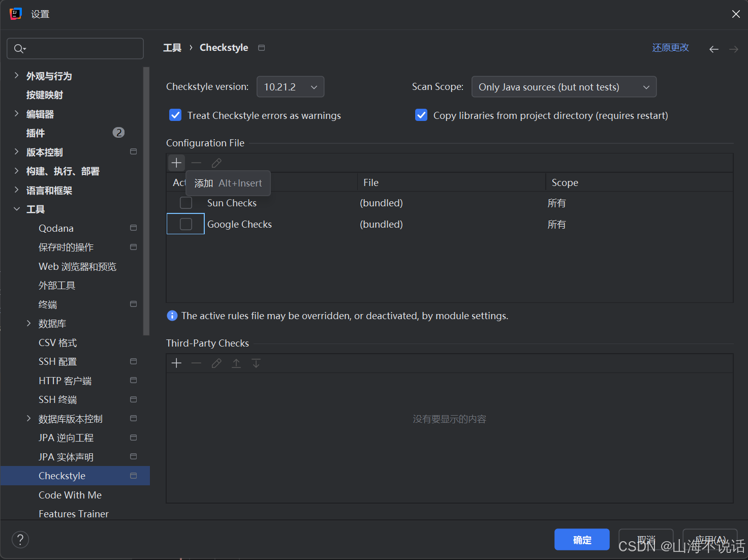Click the settings search field
This screenshot has height=560, width=748.
tap(75, 48)
